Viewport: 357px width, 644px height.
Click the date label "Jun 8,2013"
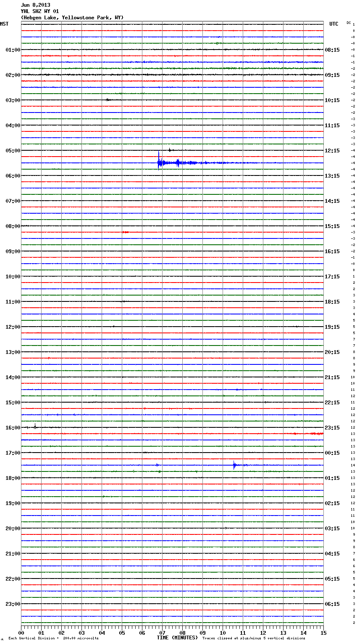coord(36,5)
